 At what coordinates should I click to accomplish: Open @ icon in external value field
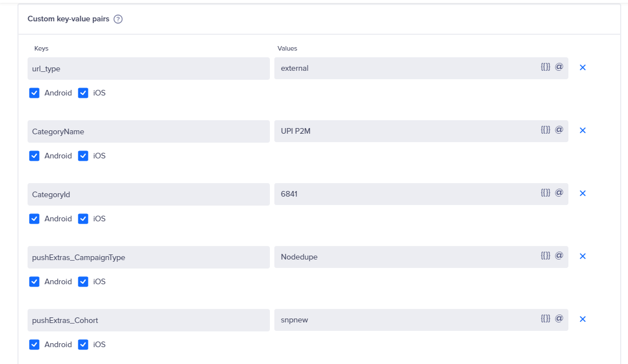coord(559,67)
